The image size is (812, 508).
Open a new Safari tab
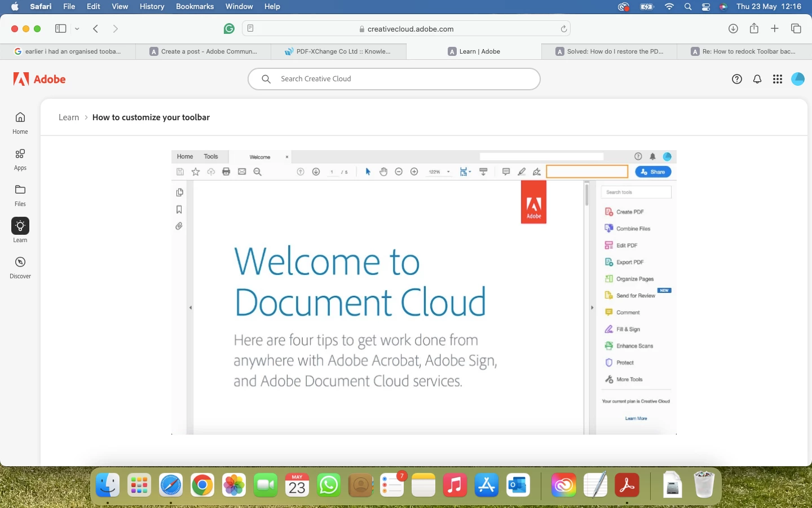(775, 28)
